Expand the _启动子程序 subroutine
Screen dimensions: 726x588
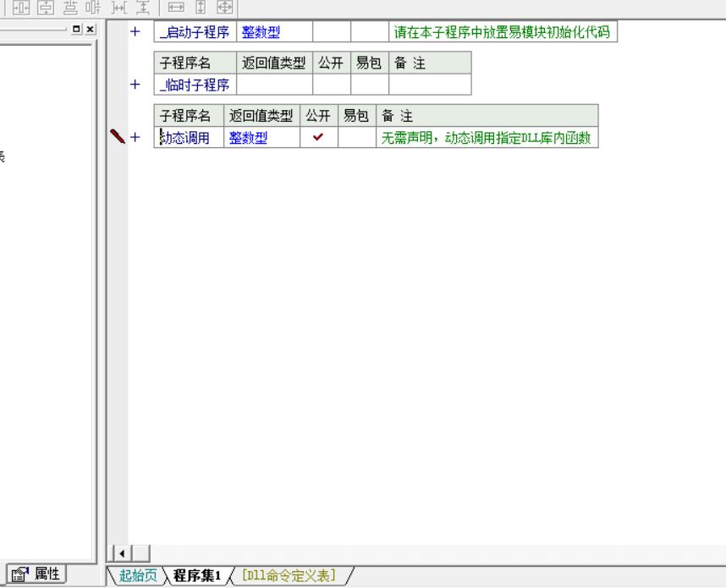click(x=135, y=31)
